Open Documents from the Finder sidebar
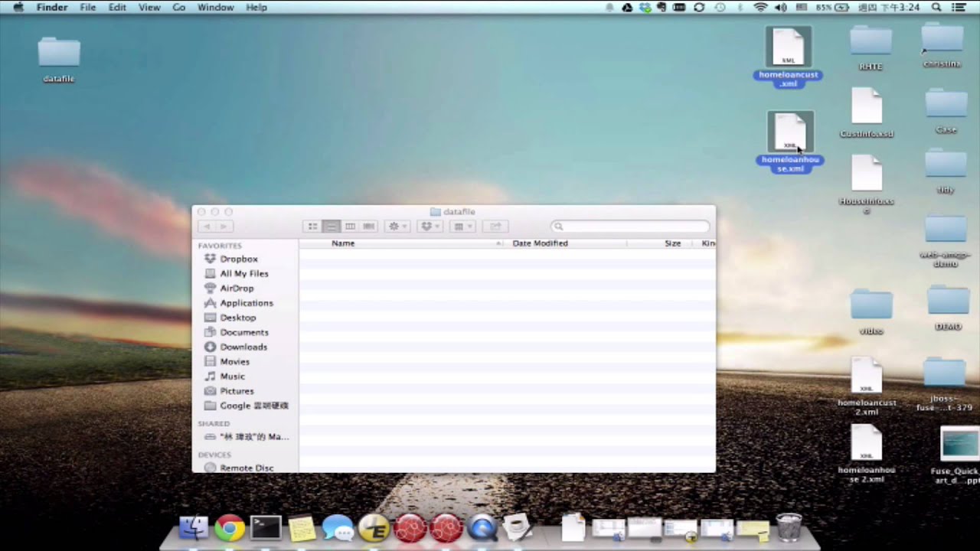This screenshot has width=980, height=551. pyautogui.click(x=243, y=332)
